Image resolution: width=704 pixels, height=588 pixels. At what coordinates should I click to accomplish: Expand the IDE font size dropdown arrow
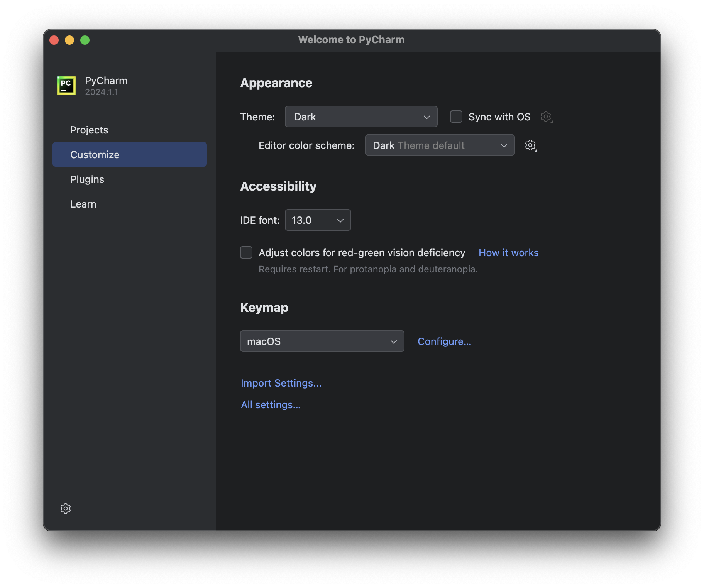click(340, 220)
